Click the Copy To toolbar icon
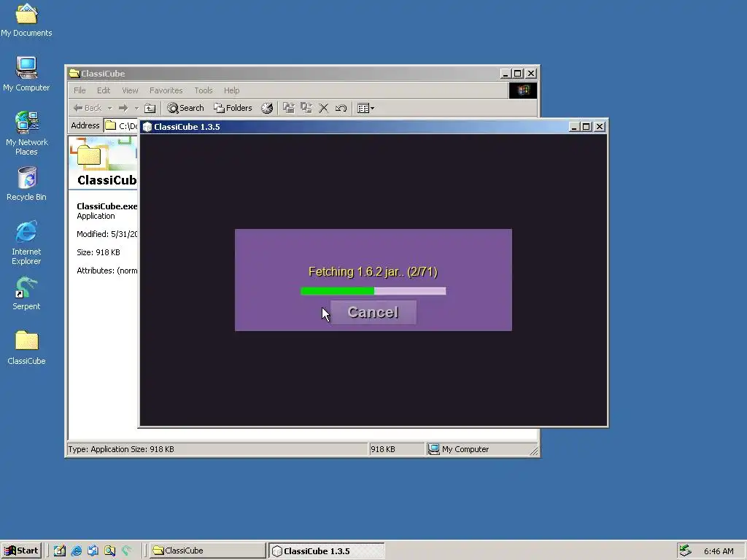747x560 pixels. (306, 108)
